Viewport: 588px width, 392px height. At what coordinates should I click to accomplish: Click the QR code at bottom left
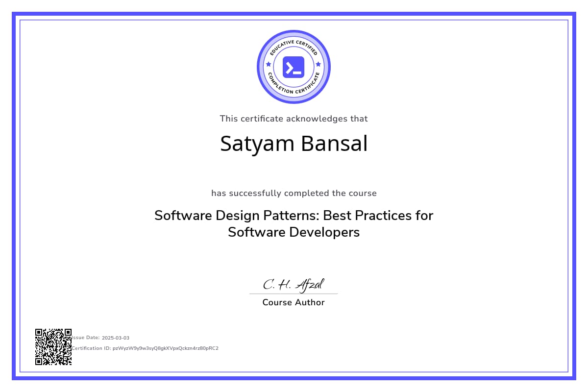[x=53, y=347]
